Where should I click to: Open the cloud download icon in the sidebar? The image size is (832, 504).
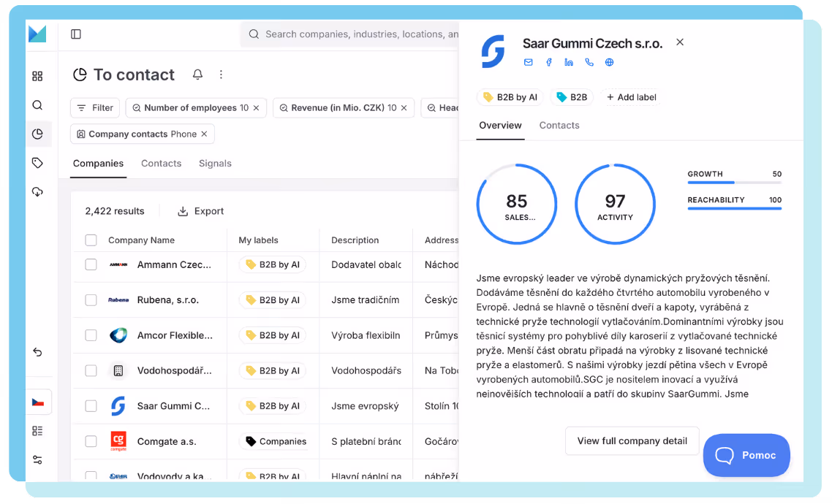[x=37, y=192]
